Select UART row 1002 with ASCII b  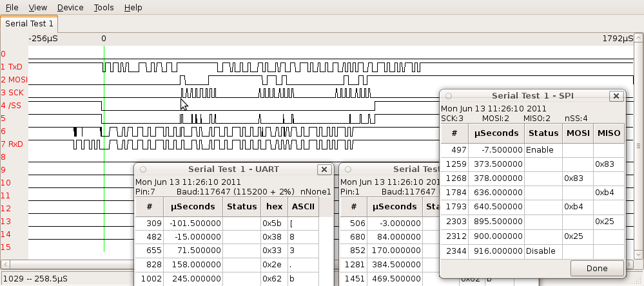coord(227,279)
